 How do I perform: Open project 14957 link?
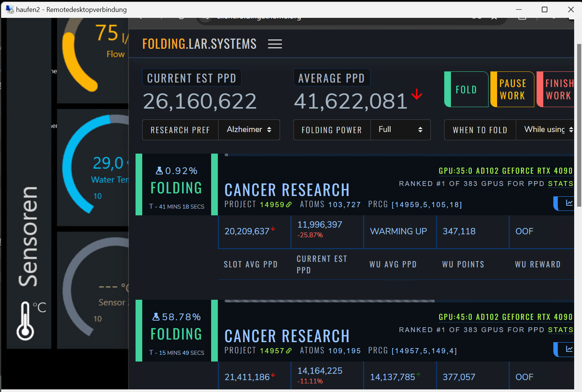pyautogui.click(x=272, y=351)
